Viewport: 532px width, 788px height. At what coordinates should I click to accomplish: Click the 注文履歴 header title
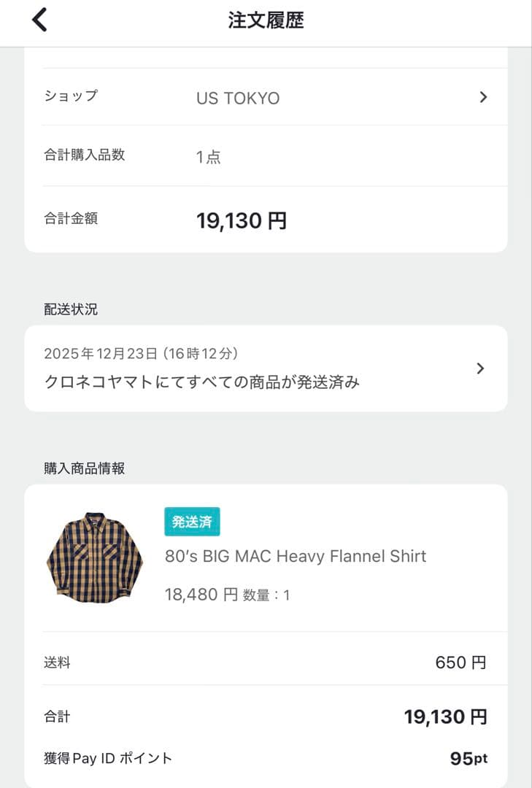(x=266, y=20)
